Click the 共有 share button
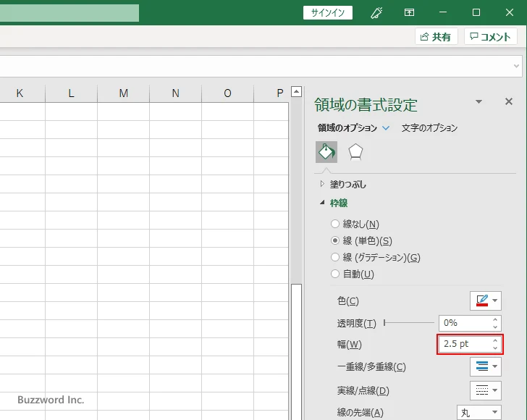 pos(437,37)
